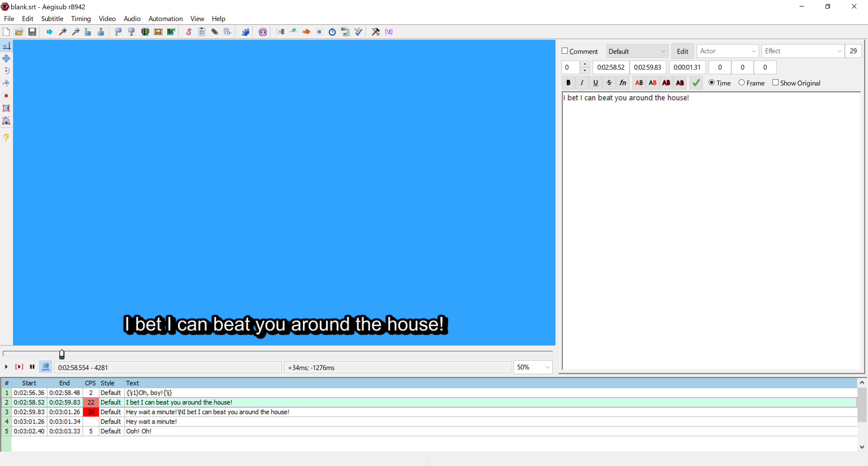Open the Default style dropdown
The width and height of the screenshot is (868, 466).
point(637,51)
